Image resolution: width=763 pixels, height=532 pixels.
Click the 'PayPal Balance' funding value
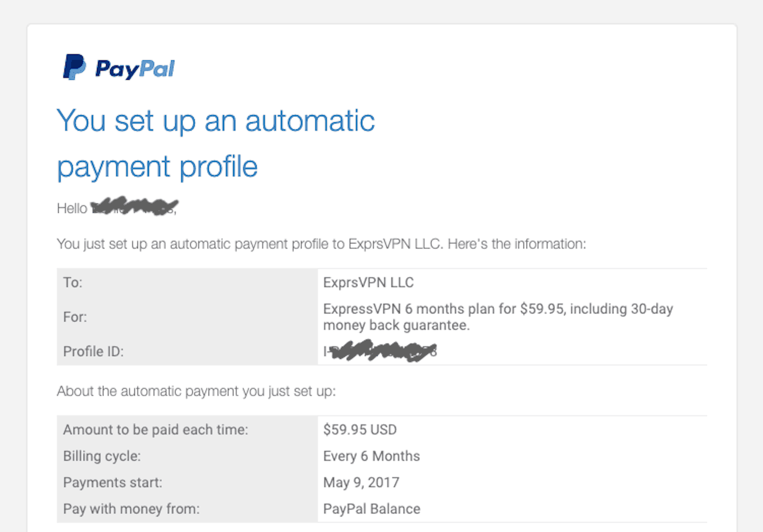(x=372, y=509)
